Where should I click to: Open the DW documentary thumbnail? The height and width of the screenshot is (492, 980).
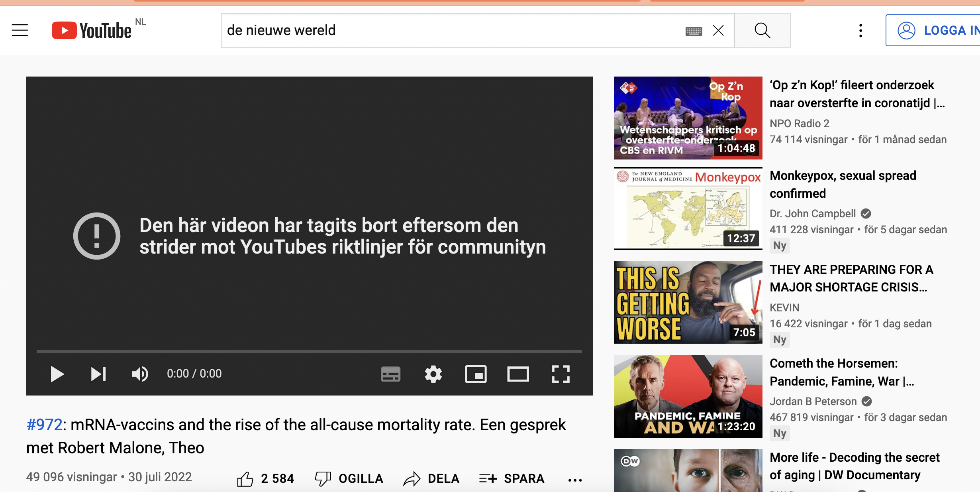(688, 470)
